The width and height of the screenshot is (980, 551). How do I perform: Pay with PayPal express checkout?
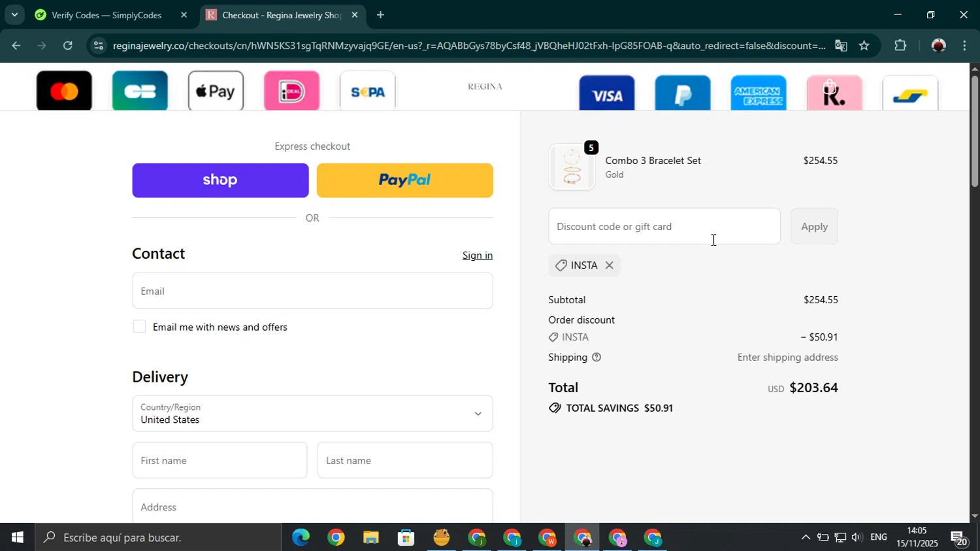point(404,180)
